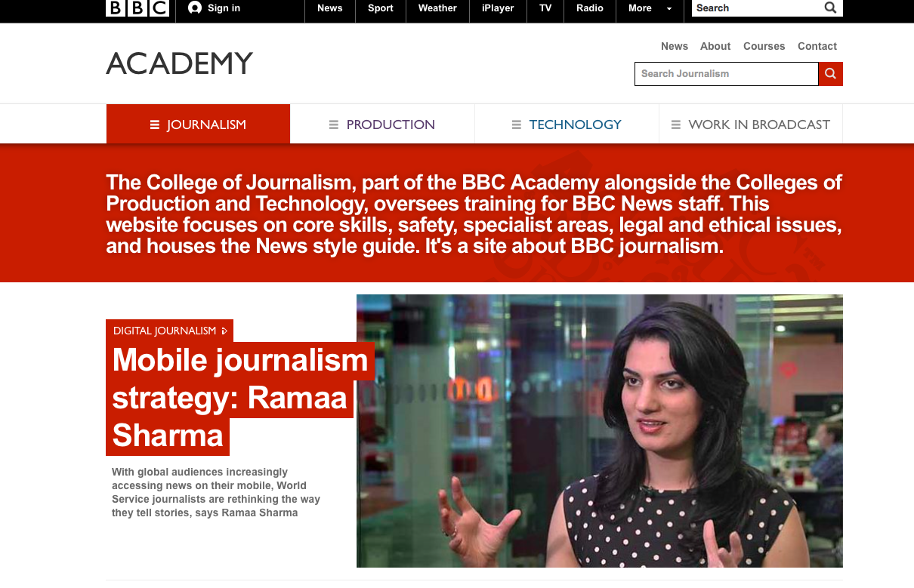Click the BBC logo
The height and width of the screenshot is (588, 914).
[137, 8]
